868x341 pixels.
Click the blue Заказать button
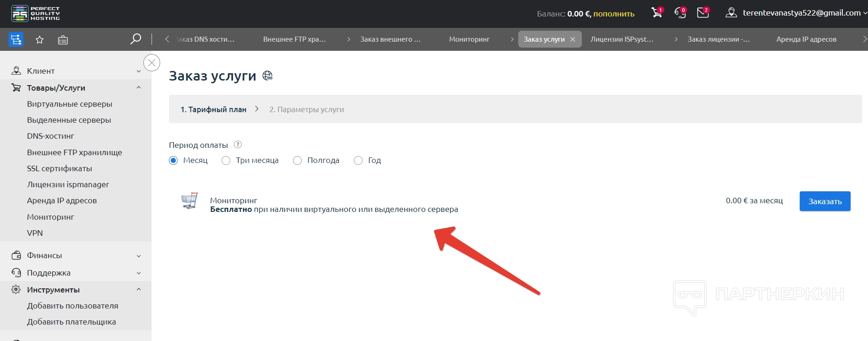[x=825, y=201]
